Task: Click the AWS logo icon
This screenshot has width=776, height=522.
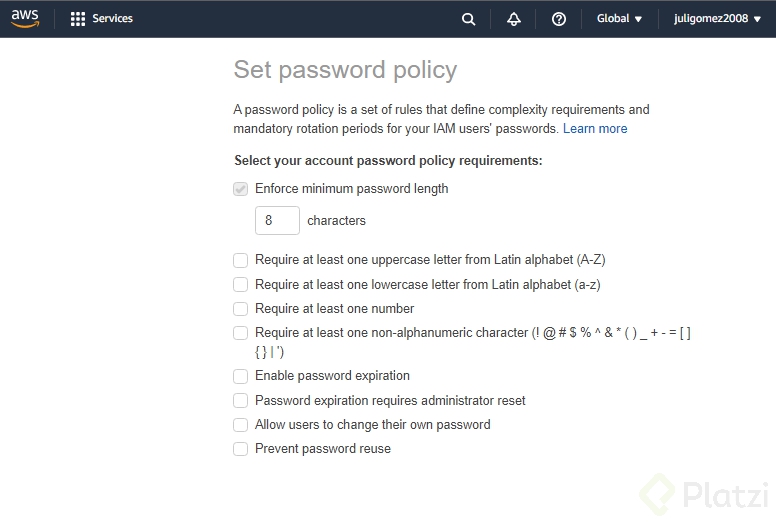Action: [x=25, y=18]
